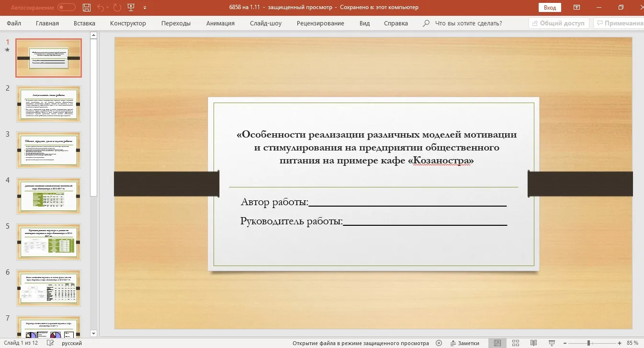Image resolution: width=644 pixels, height=348 pixels.
Task: Select slide 5 thumbnail
Action: [48, 242]
